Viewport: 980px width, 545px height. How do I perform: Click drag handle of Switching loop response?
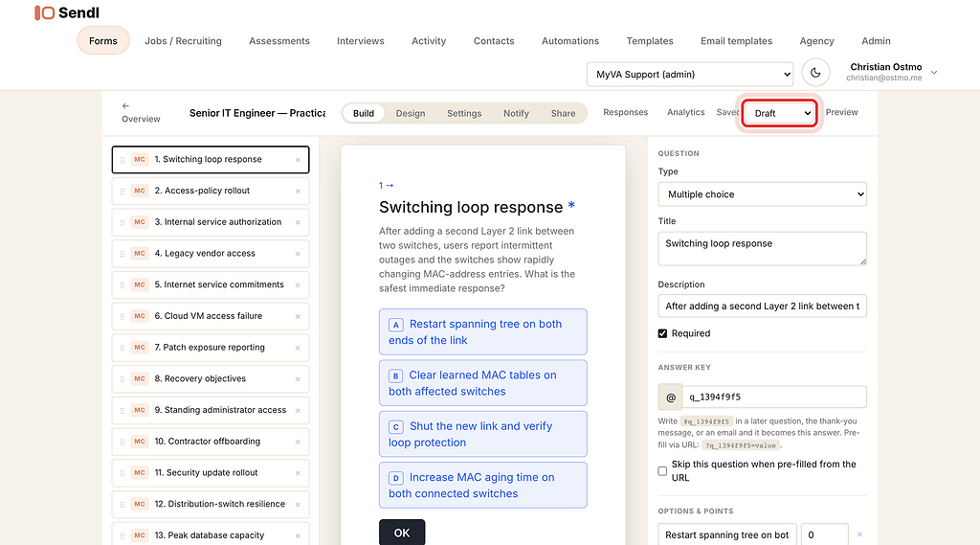click(122, 160)
